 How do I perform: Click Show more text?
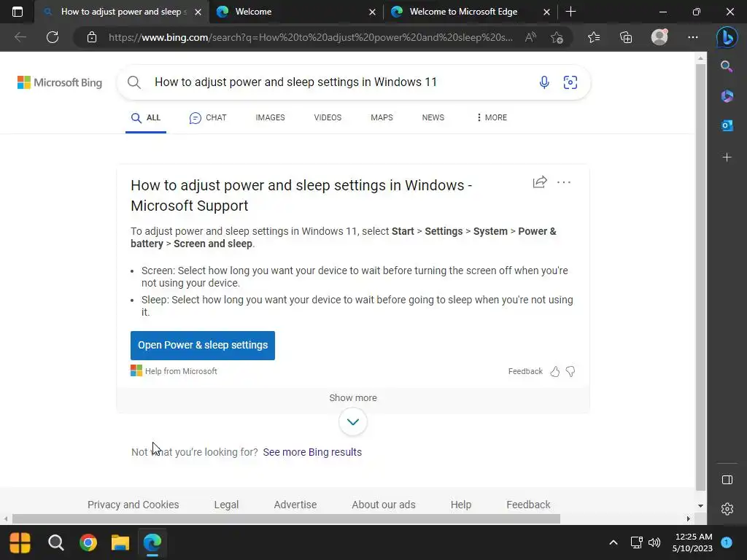[353, 397]
